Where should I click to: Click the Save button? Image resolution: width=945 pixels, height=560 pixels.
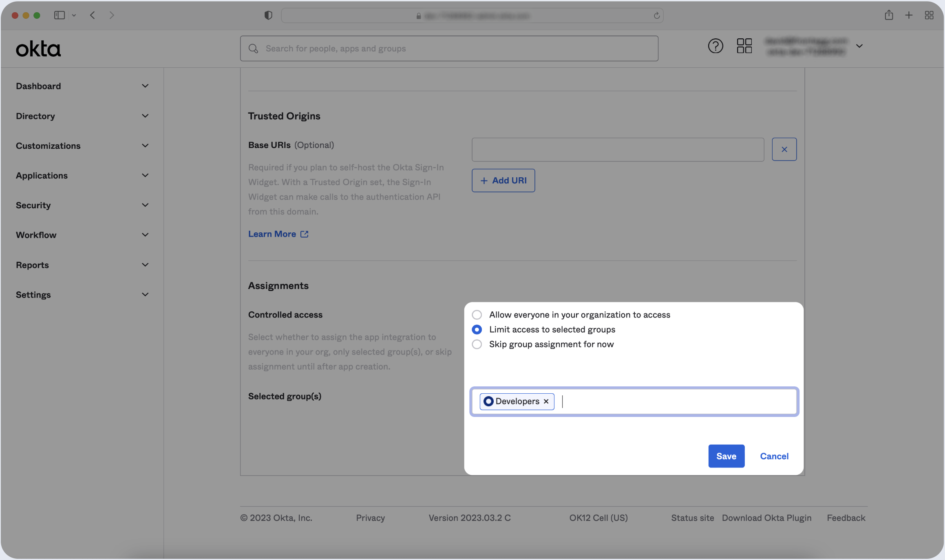click(726, 456)
